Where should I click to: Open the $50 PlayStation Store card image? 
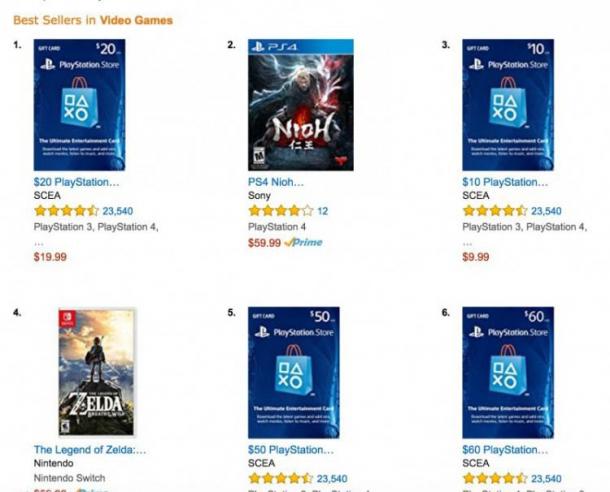tap(294, 372)
